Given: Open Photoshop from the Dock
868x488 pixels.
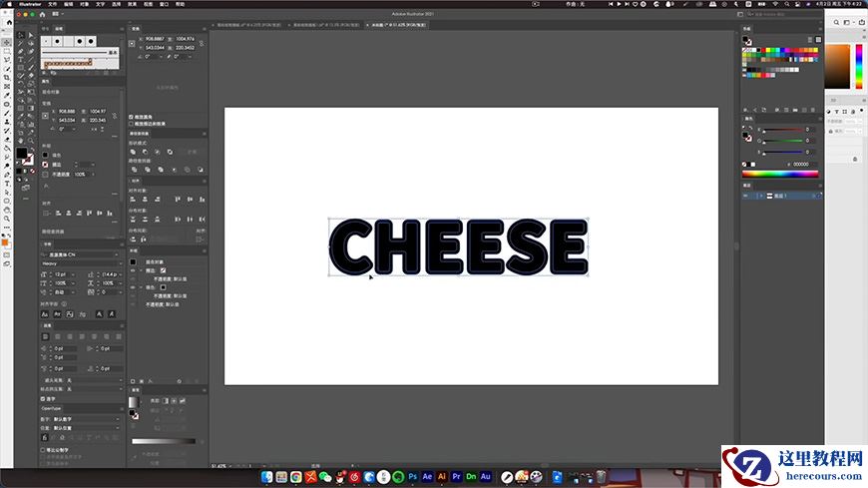Looking at the screenshot, I should 412,476.
